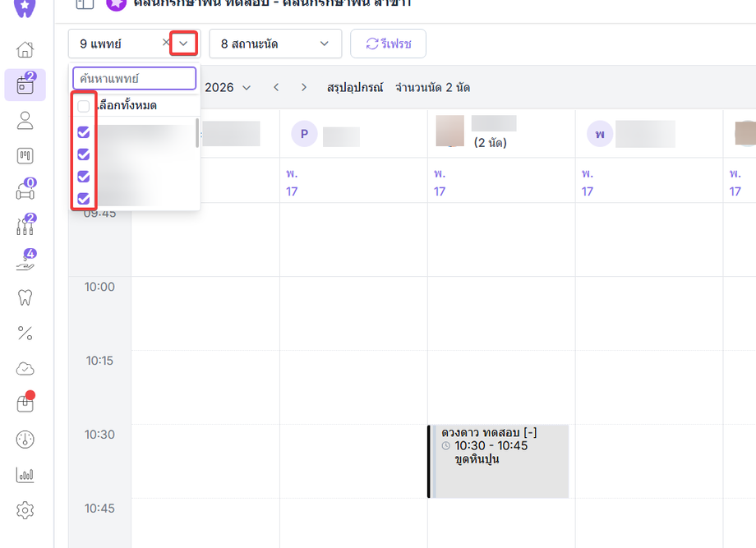The height and width of the screenshot is (548, 756).
Task: Open the tooth sidebar icon
Action: [25, 297]
